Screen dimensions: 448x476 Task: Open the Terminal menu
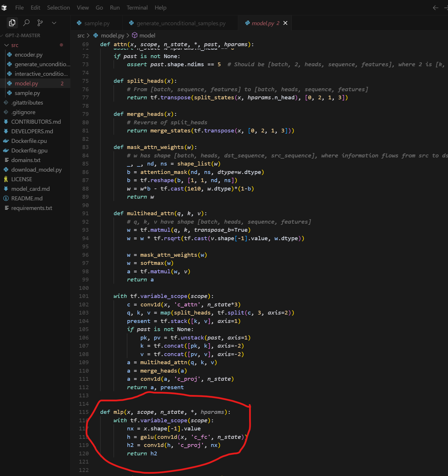coord(137,8)
